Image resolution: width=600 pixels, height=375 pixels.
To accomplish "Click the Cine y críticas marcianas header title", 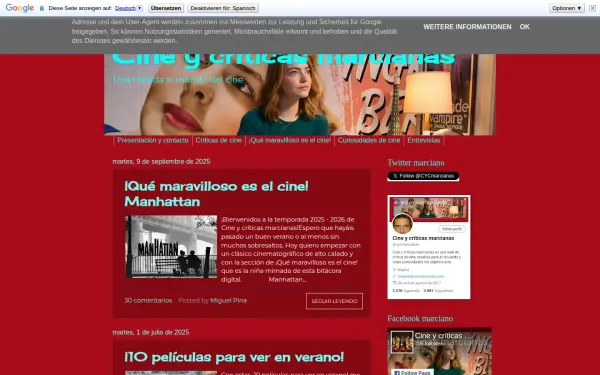I will (284, 59).
